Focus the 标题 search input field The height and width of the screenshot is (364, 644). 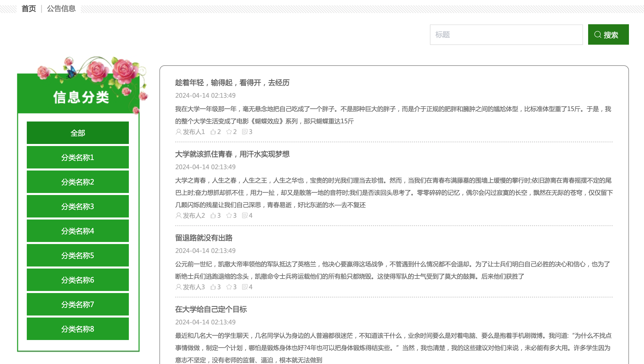506,35
